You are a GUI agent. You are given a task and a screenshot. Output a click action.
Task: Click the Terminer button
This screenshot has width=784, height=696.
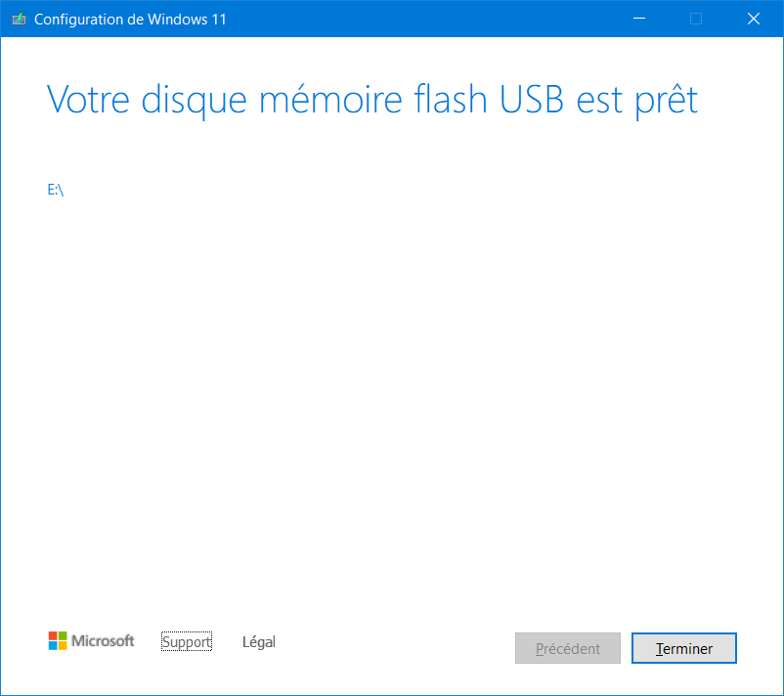684,648
